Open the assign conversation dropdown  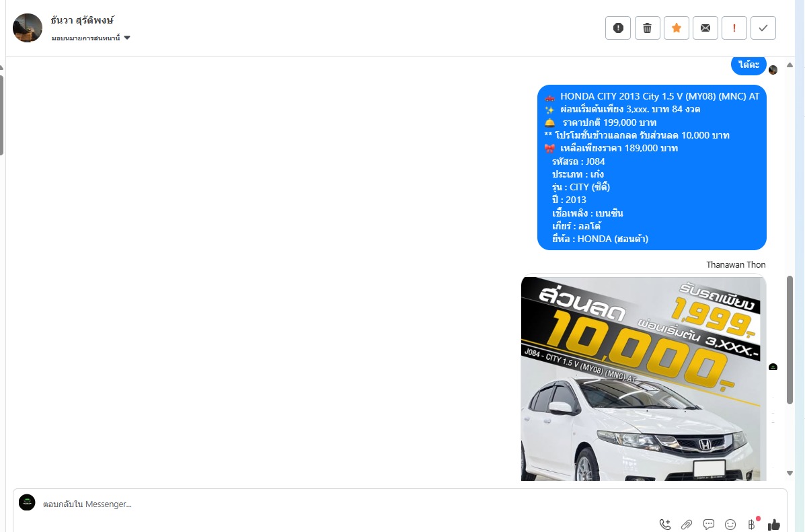pos(91,38)
